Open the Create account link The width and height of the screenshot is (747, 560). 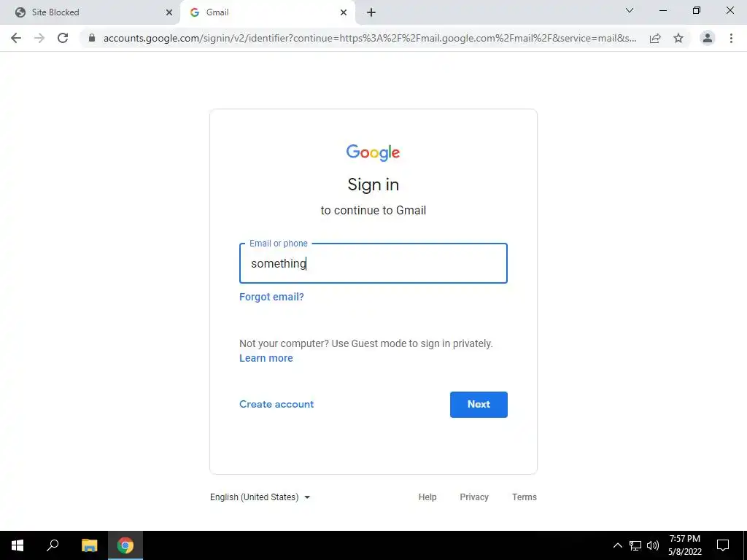(x=276, y=404)
